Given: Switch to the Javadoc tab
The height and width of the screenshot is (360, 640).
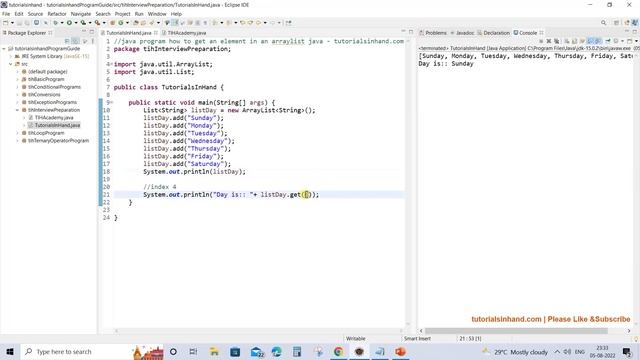Looking at the screenshot, I should pyautogui.click(x=464, y=33).
